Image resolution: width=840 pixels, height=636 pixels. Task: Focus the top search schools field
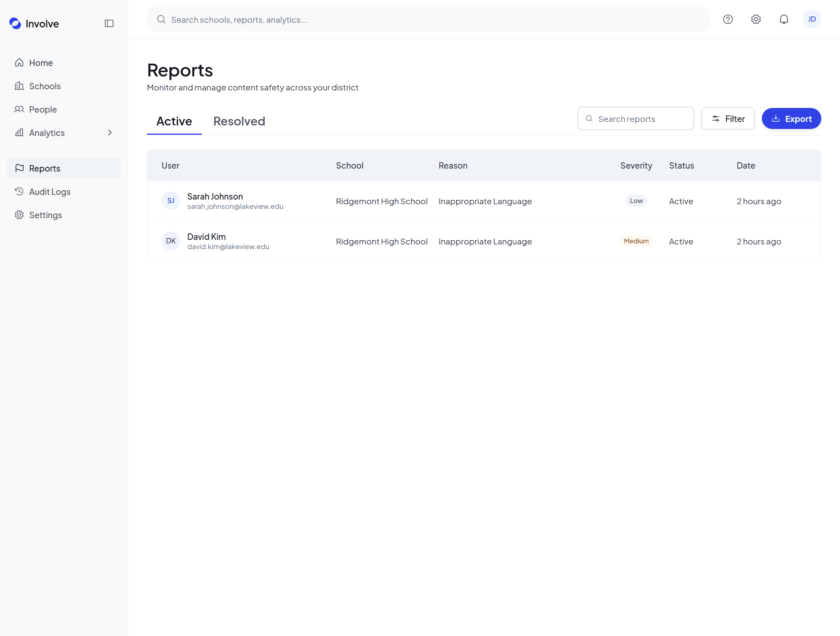[x=428, y=19]
